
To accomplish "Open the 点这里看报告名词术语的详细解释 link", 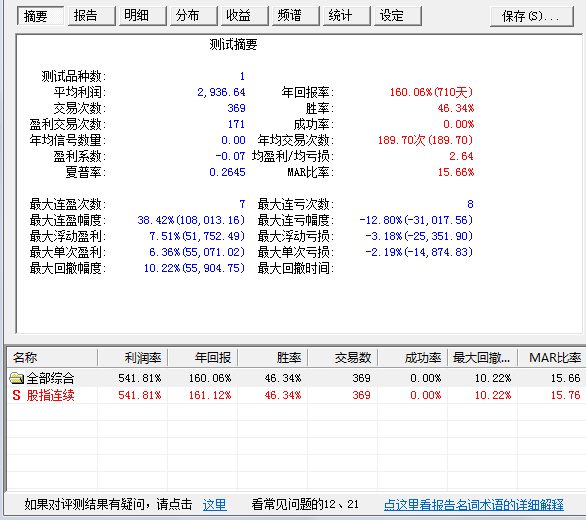I will click(x=474, y=505).
